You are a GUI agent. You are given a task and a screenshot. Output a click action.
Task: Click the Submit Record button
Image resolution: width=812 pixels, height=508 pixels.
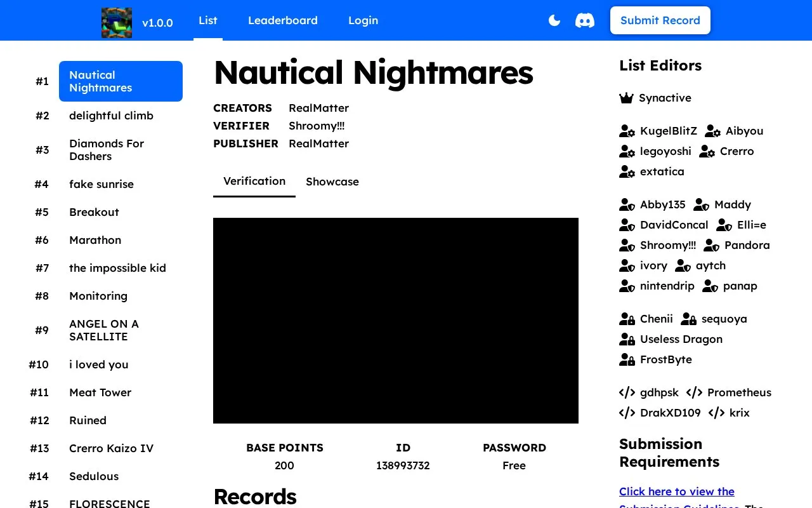click(x=660, y=20)
